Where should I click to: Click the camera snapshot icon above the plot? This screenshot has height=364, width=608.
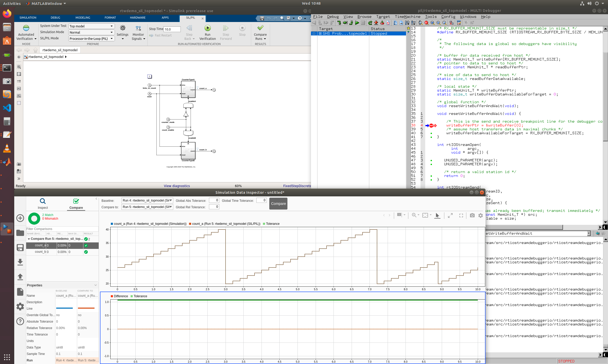(472, 215)
